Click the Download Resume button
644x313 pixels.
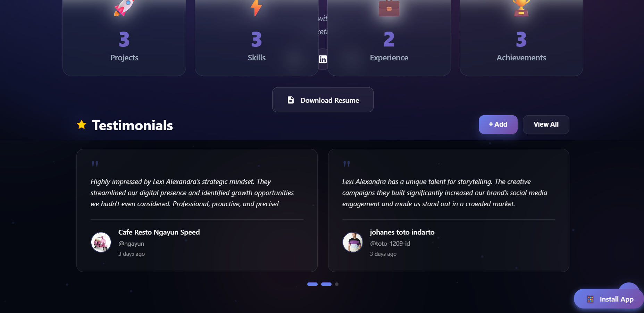click(323, 100)
